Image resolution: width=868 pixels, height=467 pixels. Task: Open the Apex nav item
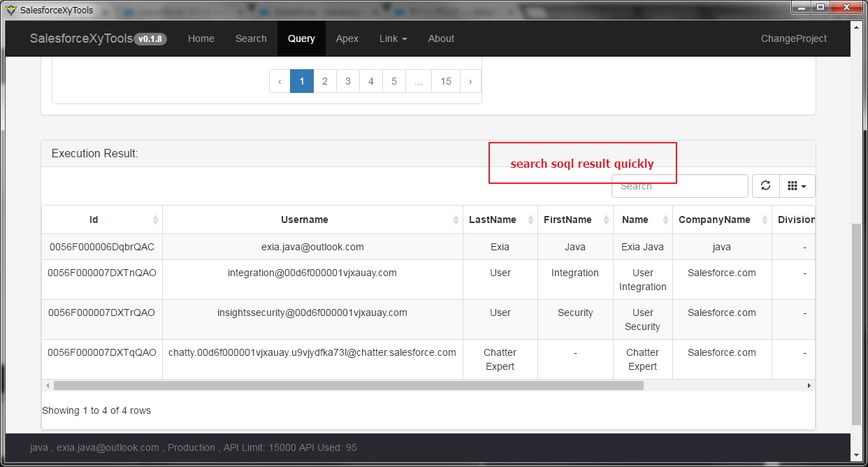click(347, 38)
